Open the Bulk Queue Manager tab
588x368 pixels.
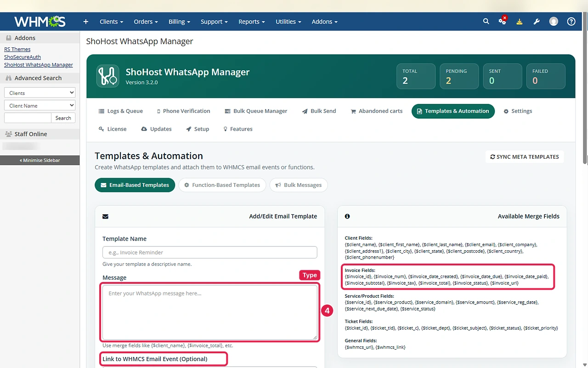point(256,111)
